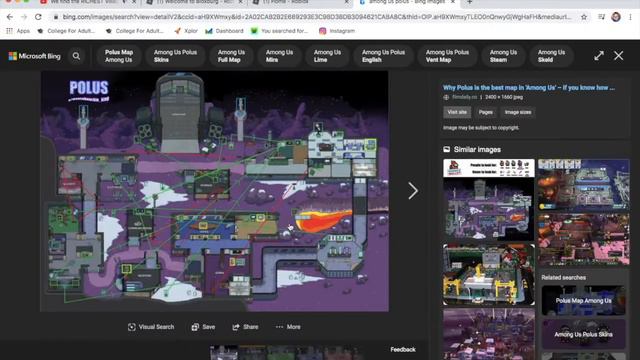Open the media control icon in toolbar
Image resolution: width=640 pixels, height=360 pixels.
(x=601, y=17)
